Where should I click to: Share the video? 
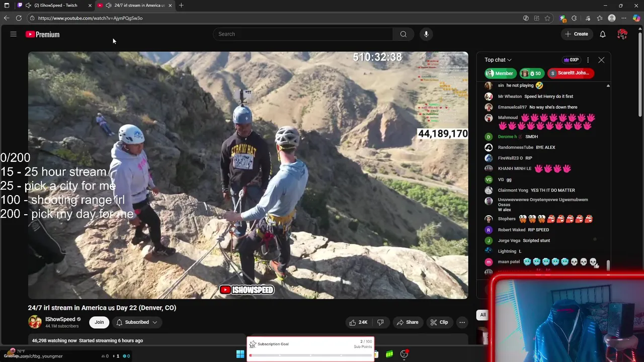click(x=407, y=322)
